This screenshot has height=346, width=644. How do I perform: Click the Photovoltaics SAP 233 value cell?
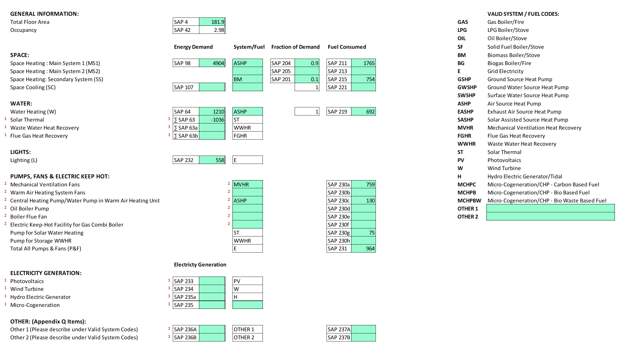[x=212, y=281]
